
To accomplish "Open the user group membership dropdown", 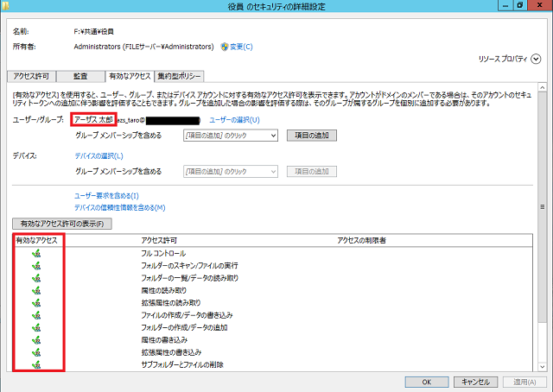I will (x=230, y=136).
